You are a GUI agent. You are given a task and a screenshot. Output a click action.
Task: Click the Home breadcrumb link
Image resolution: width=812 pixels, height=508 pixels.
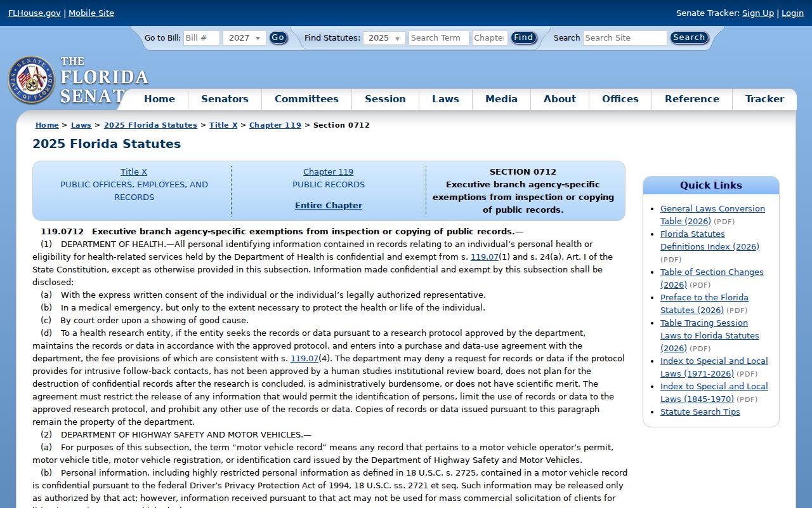point(47,125)
